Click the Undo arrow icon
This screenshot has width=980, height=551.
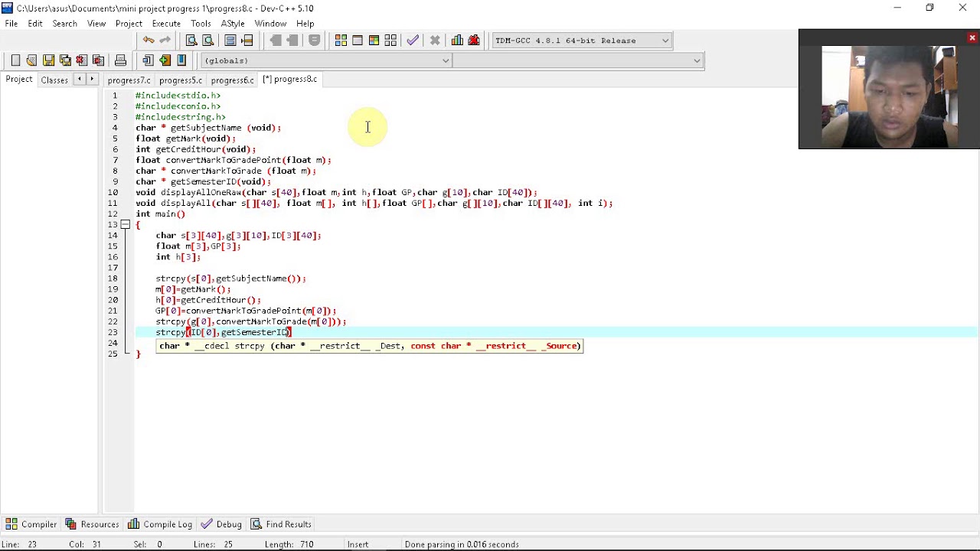pyautogui.click(x=149, y=41)
